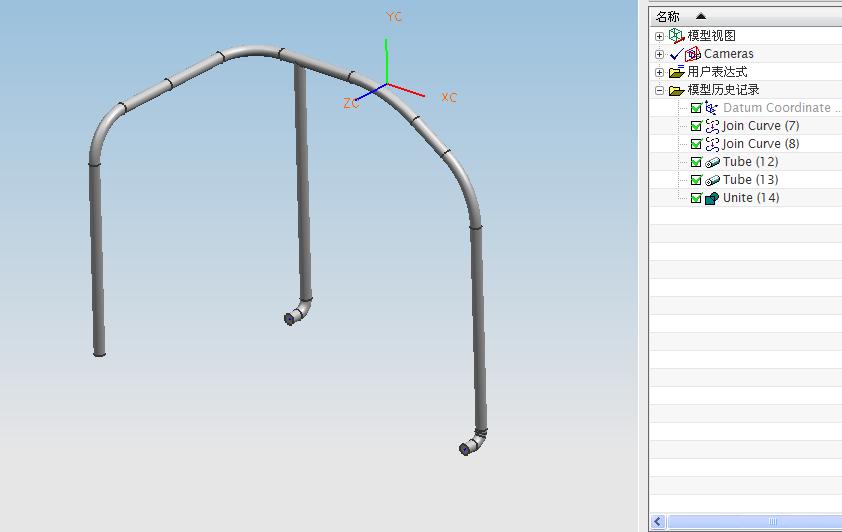Click the YC axis label
This screenshot has width=842, height=532.
tap(394, 17)
